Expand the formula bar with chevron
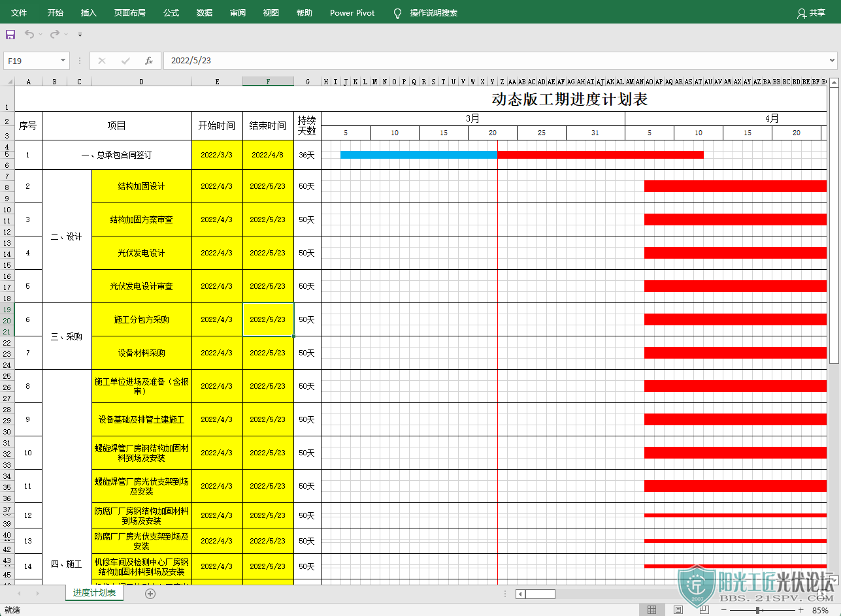This screenshot has height=616, width=841. [832, 61]
